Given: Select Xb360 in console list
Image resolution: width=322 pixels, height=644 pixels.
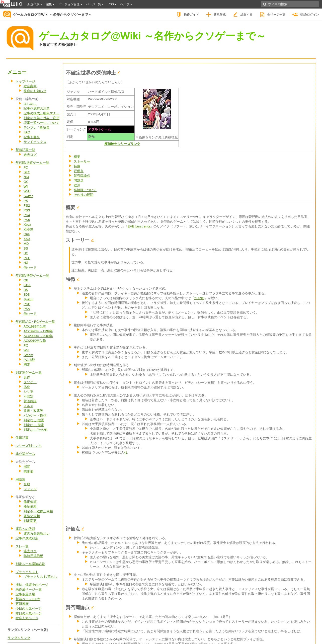Looking at the screenshot, I should (28, 229).
